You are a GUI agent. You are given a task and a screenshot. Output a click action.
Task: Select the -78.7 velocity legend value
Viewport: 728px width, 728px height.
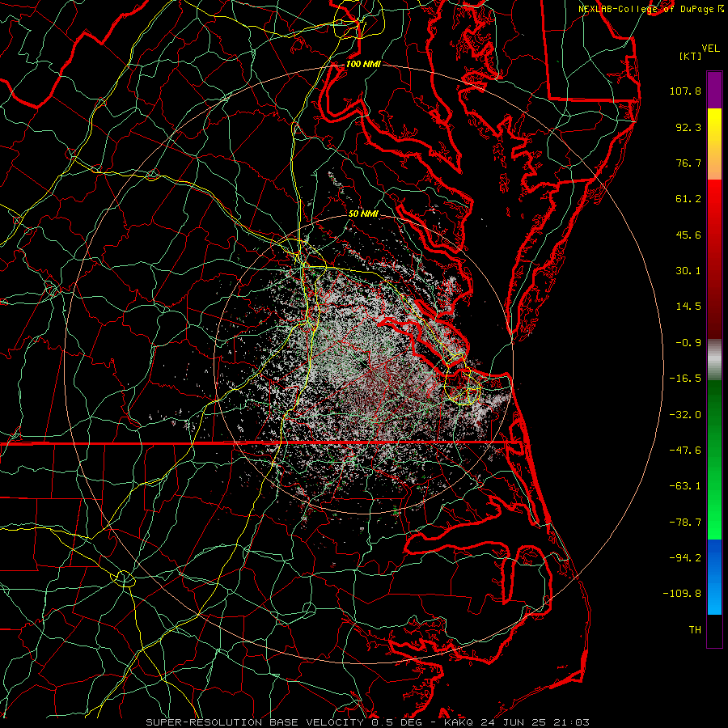[685, 523]
